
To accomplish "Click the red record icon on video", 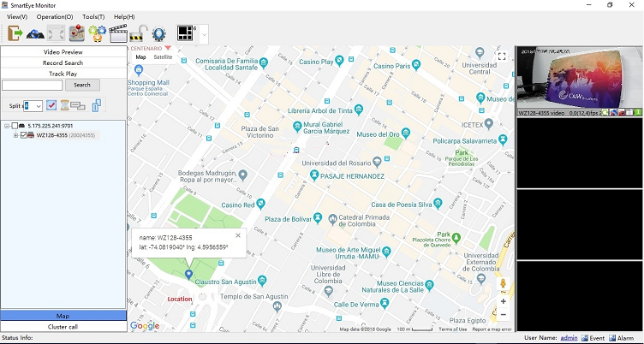I will point(622,112).
